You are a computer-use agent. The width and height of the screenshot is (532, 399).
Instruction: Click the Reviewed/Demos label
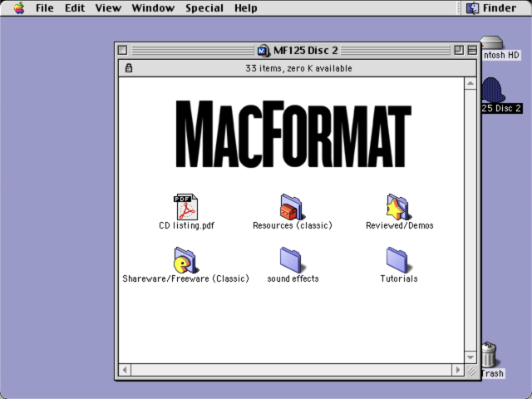coord(399,225)
